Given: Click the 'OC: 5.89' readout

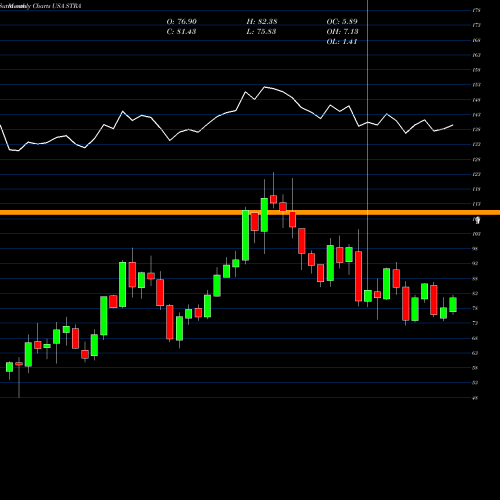Looking at the screenshot, I should pyautogui.click(x=342, y=22).
